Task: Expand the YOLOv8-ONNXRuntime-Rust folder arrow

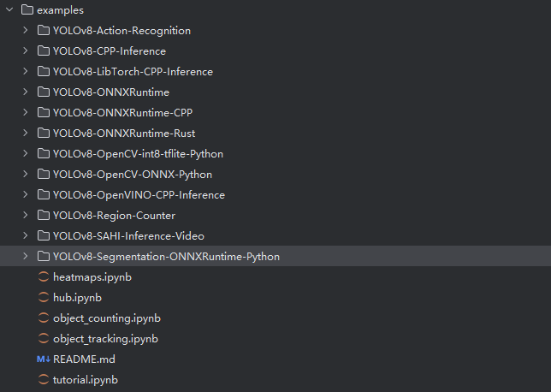Action: click(26, 133)
